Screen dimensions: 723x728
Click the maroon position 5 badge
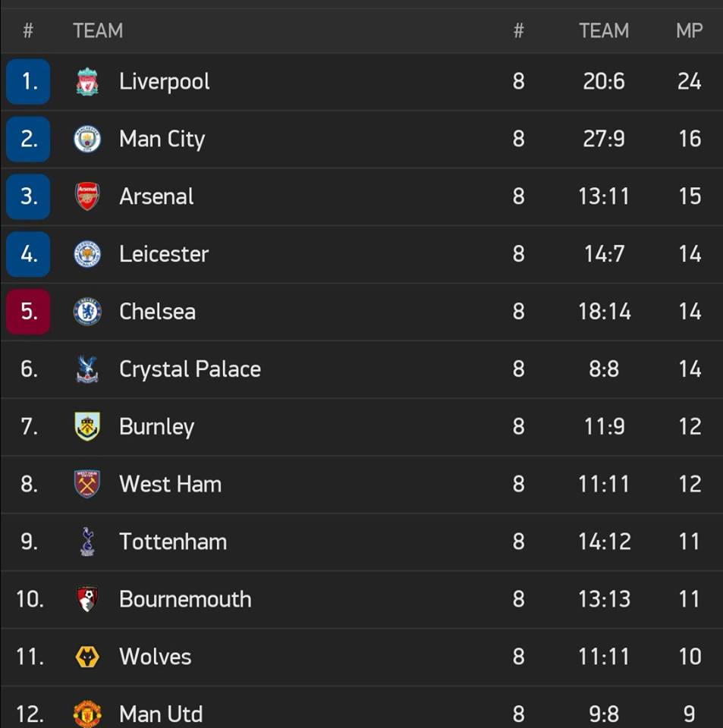pos(28,312)
